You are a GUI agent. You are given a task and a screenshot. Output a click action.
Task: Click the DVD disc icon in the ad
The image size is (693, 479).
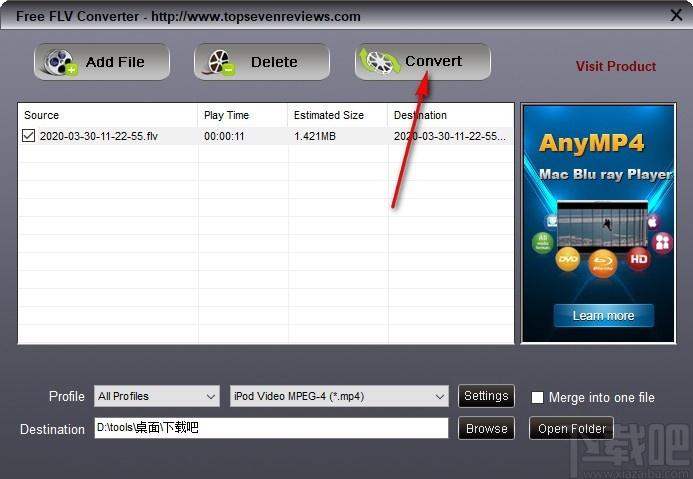[x=568, y=259]
